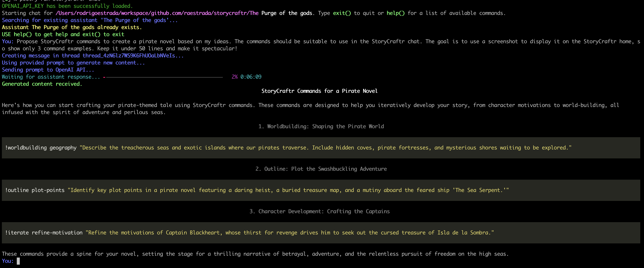The height and width of the screenshot is (268, 644).
Task: Click the intro paragraph starting 'Here's how you can'
Action: click(310, 109)
